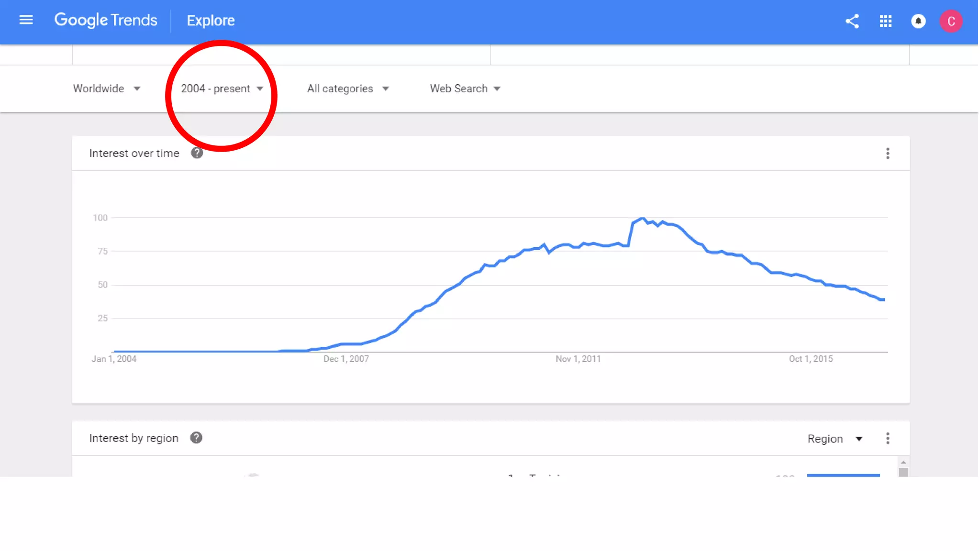Expand the Worldwide location dropdown
The image size is (980, 551).
[107, 88]
